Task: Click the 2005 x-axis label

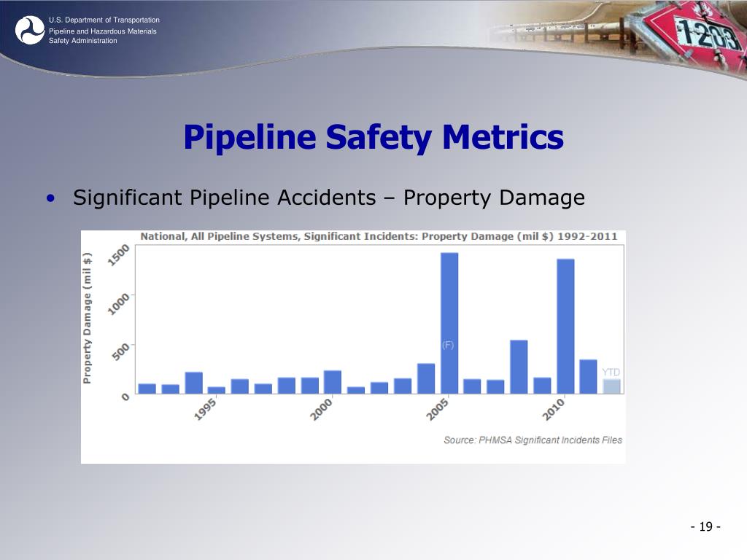Action: click(438, 410)
